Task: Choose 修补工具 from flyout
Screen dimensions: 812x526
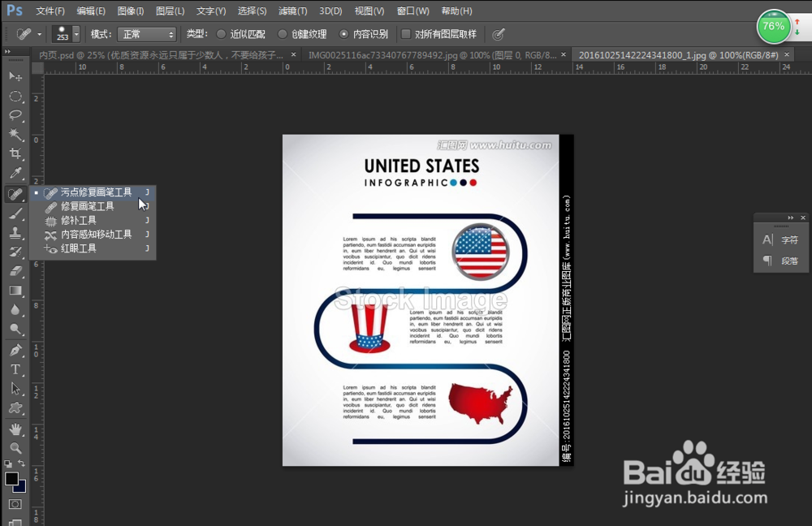Action: click(93, 221)
